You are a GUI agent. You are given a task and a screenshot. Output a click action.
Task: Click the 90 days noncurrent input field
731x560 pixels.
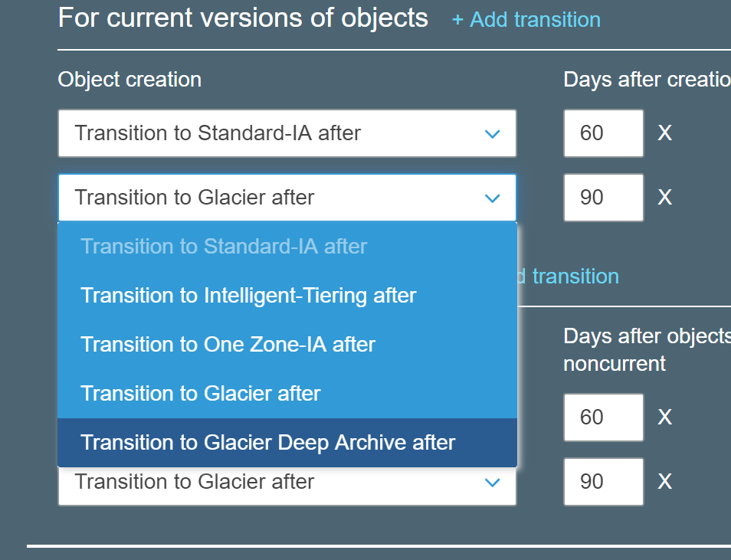click(x=603, y=481)
